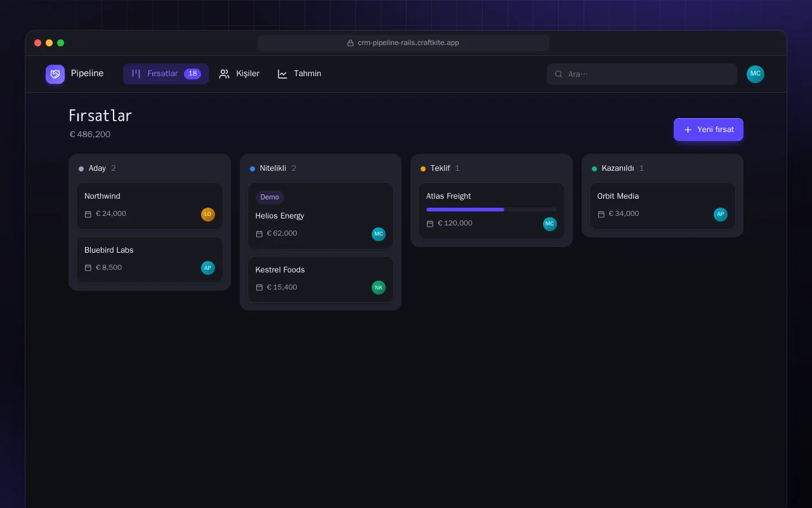Open the Northwind deal card

[x=150, y=206]
